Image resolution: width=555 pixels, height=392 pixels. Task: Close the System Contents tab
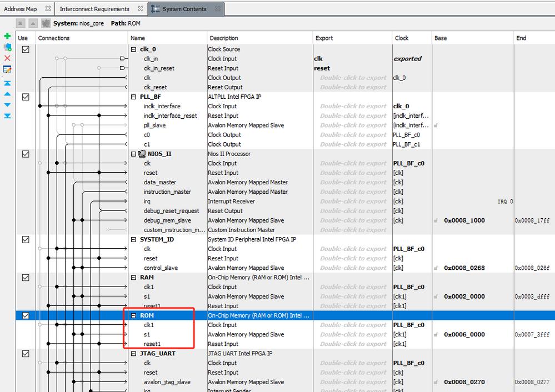pos(218,8)
